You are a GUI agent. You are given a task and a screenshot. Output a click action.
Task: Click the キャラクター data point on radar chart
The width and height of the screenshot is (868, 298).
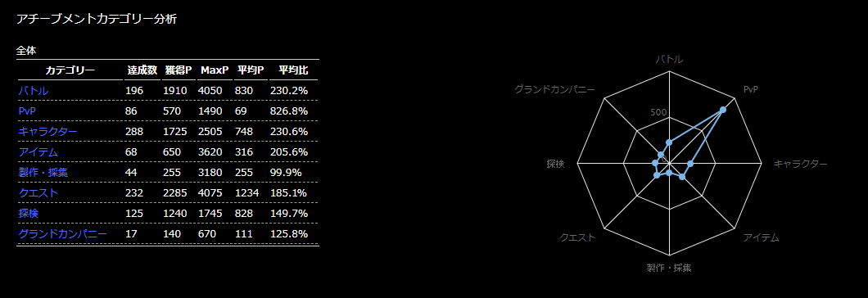[689, 164]
